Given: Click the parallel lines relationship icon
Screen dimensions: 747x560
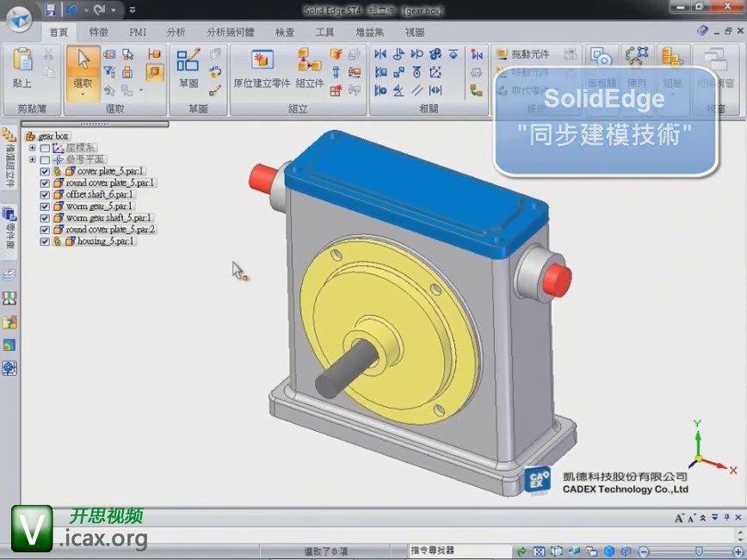Looking at the screenshot, I should 417,90.
